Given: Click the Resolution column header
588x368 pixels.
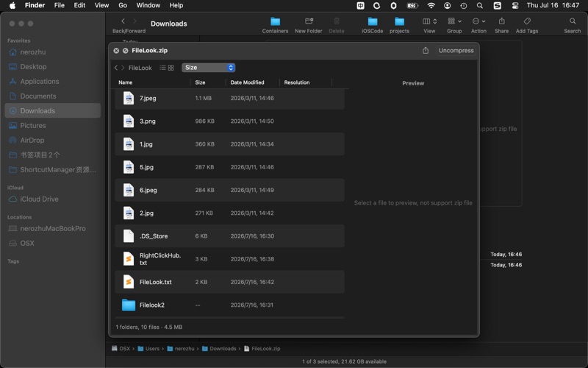Looking at the screenshot, I should click(x=297, y=82).
